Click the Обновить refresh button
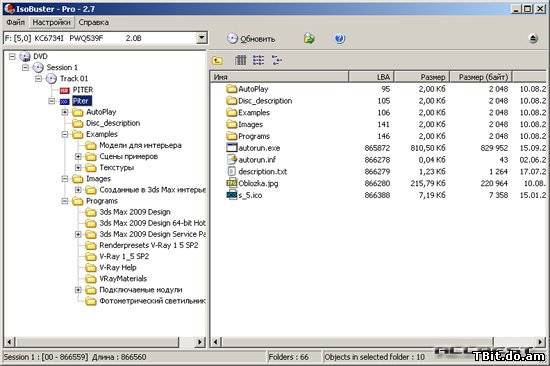550x366 pixels. pos(251,39)
